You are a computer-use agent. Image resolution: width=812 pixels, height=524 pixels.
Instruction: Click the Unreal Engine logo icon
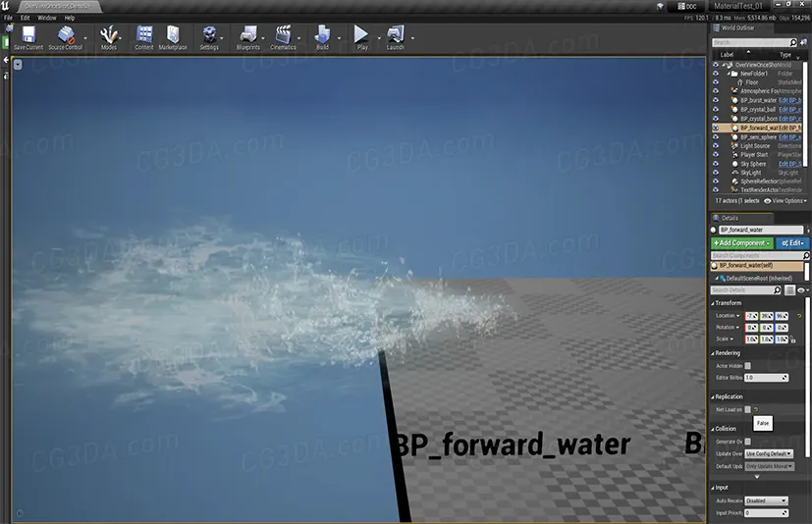tap(5, 6)
